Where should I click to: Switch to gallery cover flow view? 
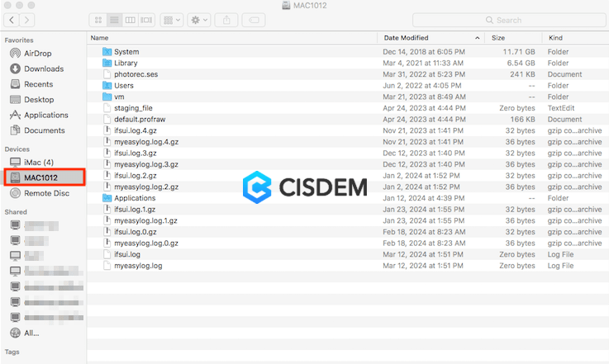pyautogui.click(x=146, y=20)
